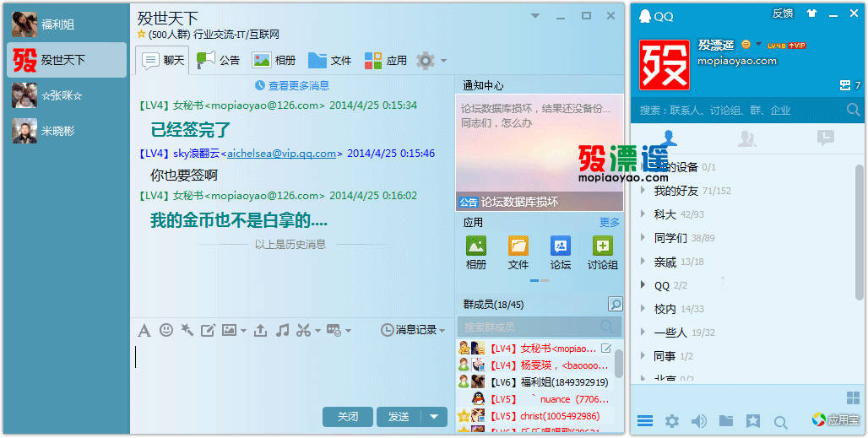Switch to the groups tab in QQ panel
Screen dimensions: 868x438
point(746,138)
